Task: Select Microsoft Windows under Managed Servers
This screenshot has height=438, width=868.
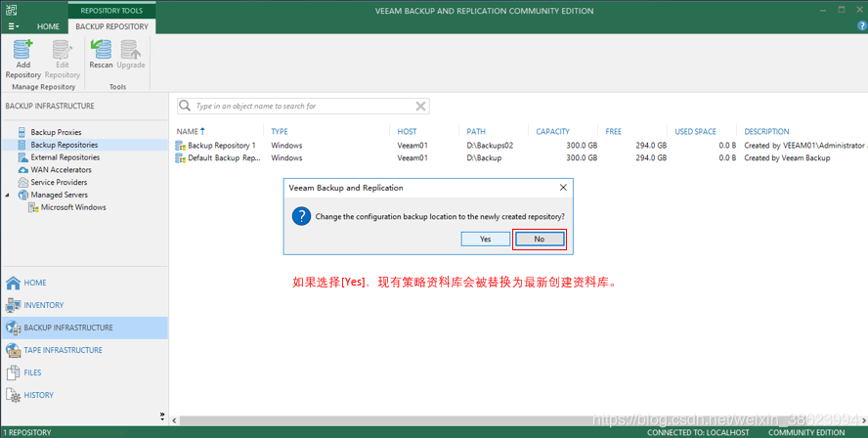Action: (x=73, y=207)
